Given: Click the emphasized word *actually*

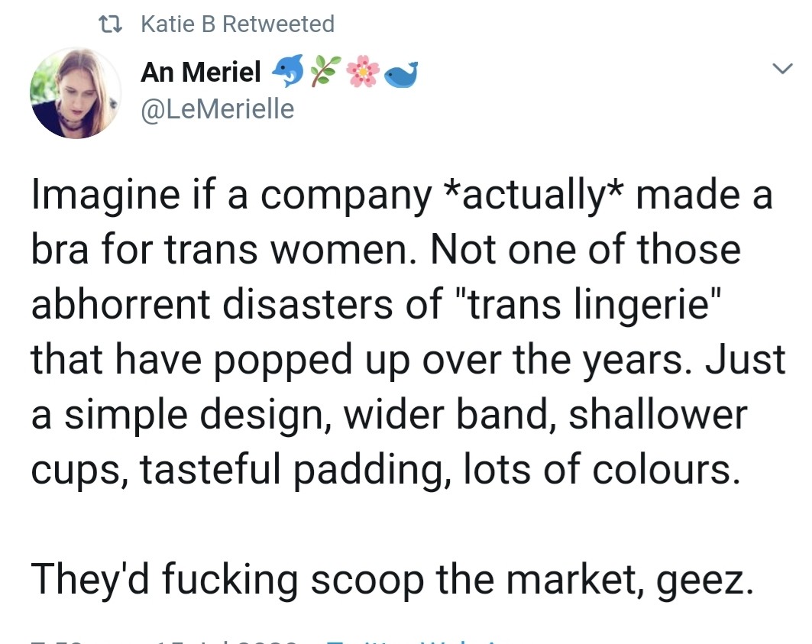Looking at the screenshot, I should point(532,196).
